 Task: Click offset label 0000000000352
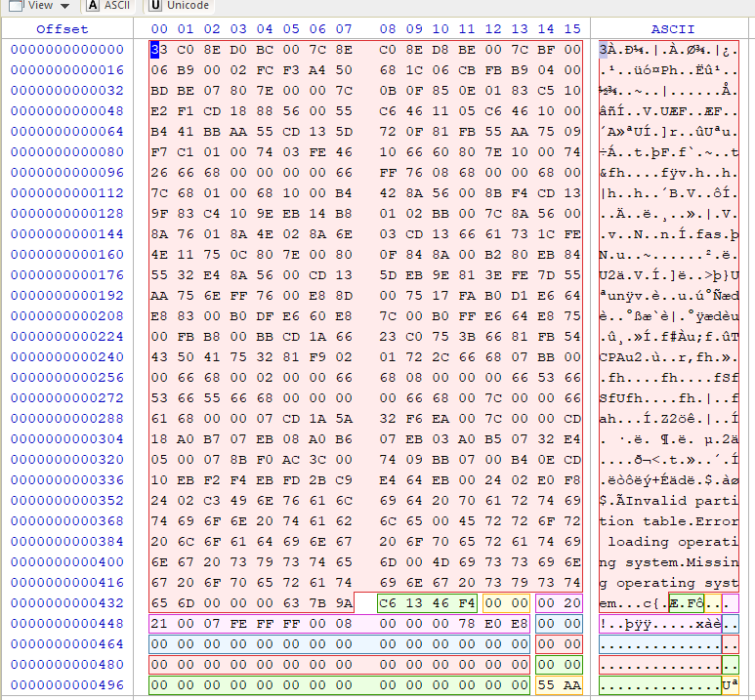click(x=67, y=501)
